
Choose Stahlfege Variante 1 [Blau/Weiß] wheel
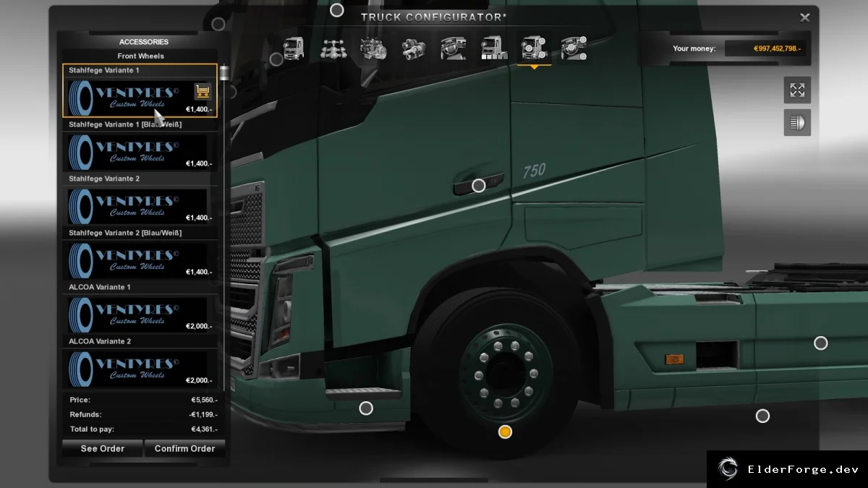coord(140,145)
